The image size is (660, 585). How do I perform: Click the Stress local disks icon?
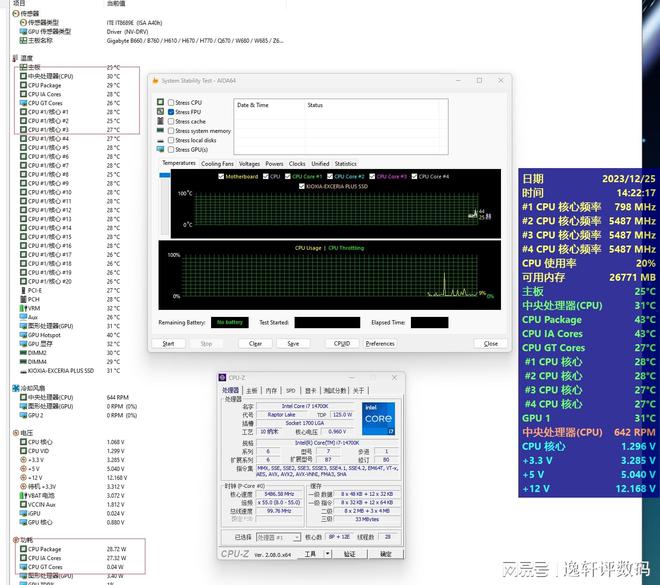(x=160, y=140)
